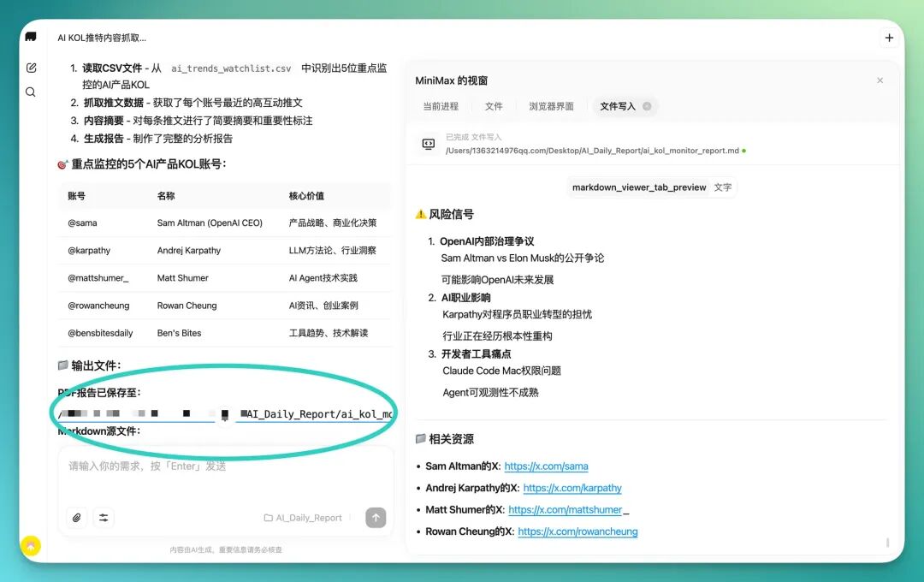Close the MiniMax 的视窗 panel

(x=880, y=80)
